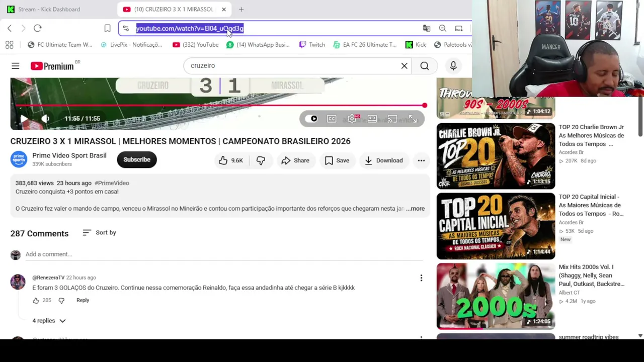Like the @RenezeraTV comment

[36, 301]
